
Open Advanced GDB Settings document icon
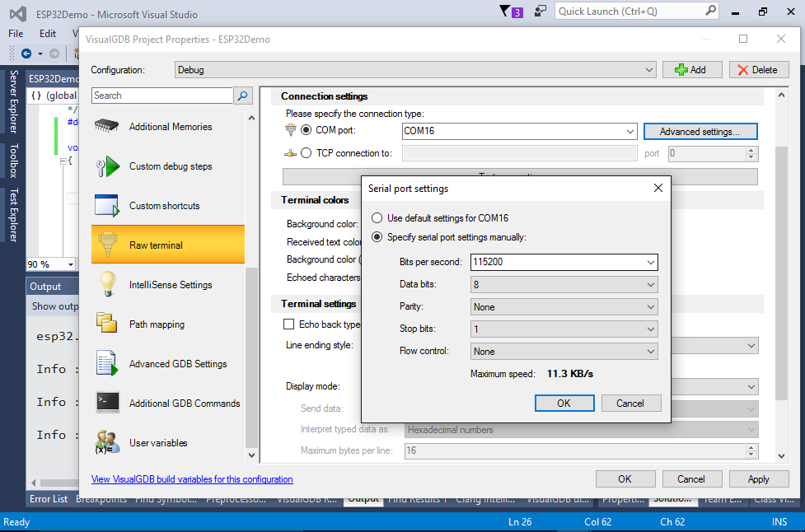(107, 363)
